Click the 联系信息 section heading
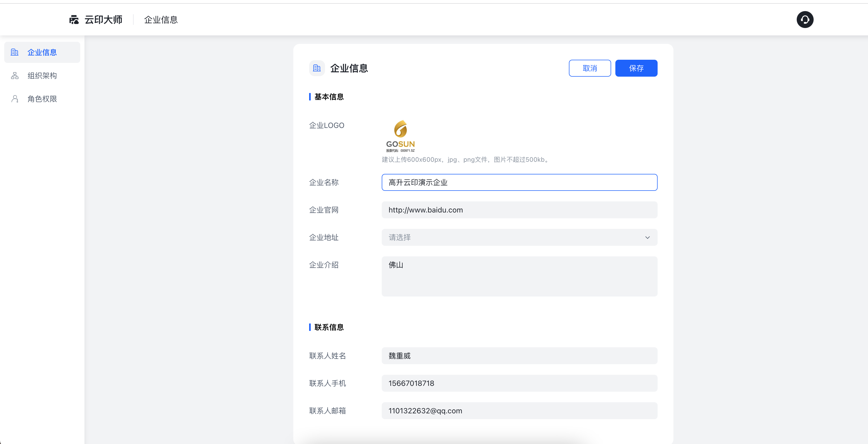The width and height of the screenshot is (868, 444). 329,327
